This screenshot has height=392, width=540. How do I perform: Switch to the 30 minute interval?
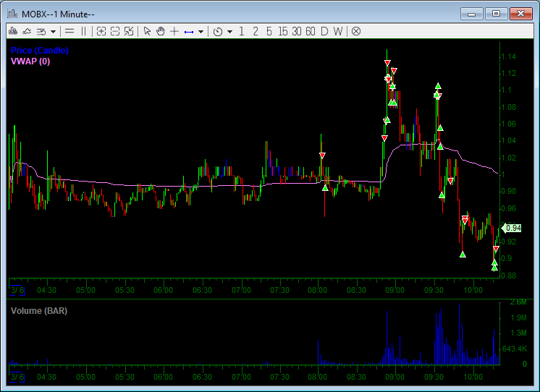[x=297, y=32]
